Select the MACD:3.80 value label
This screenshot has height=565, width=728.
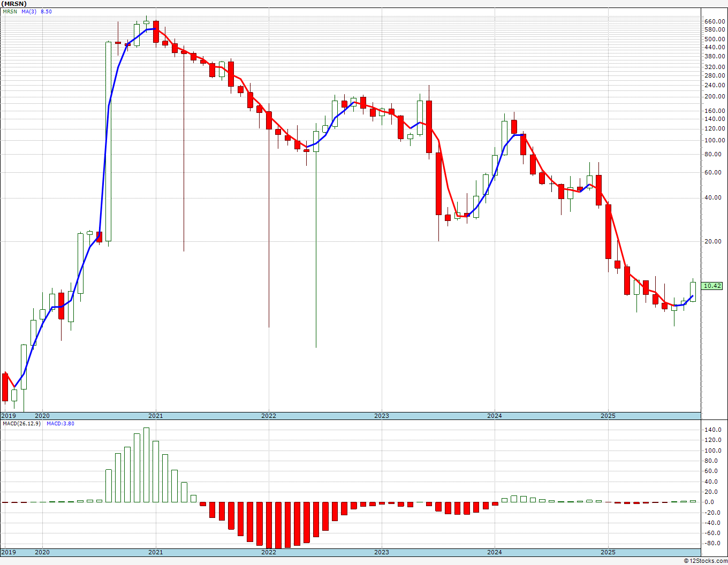click(60, 424)
